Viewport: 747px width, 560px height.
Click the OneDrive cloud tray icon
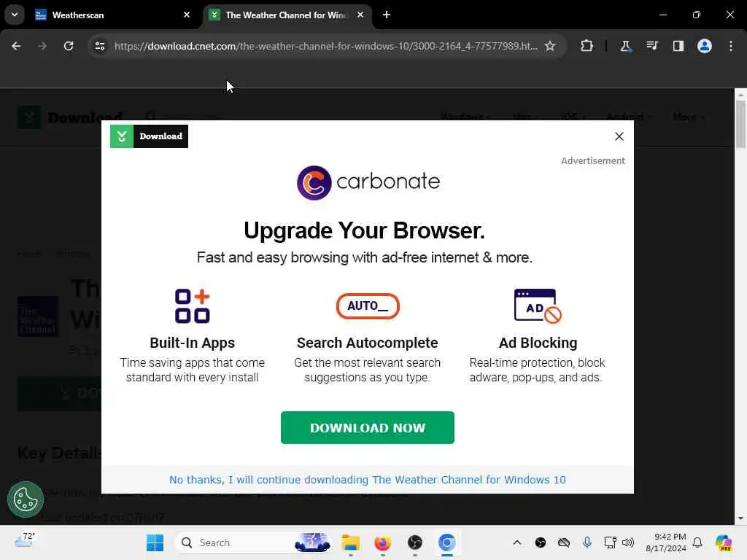click(564, 542)
